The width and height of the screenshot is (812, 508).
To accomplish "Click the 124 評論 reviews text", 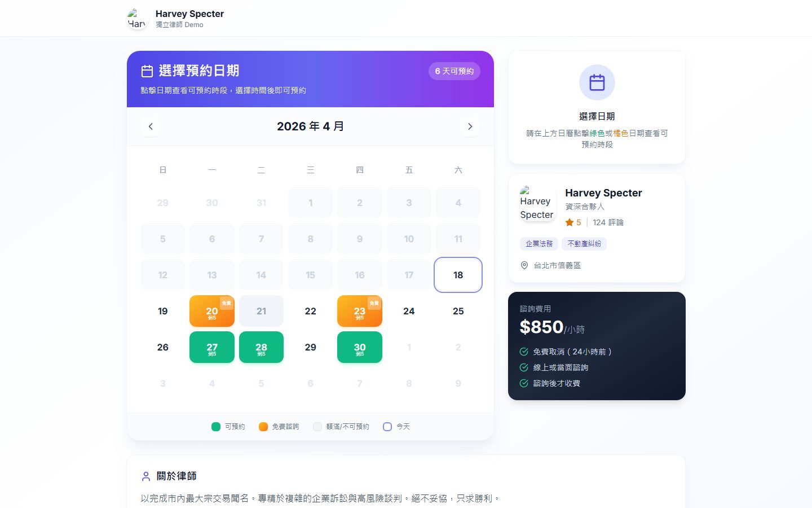I will click(608, 222).
